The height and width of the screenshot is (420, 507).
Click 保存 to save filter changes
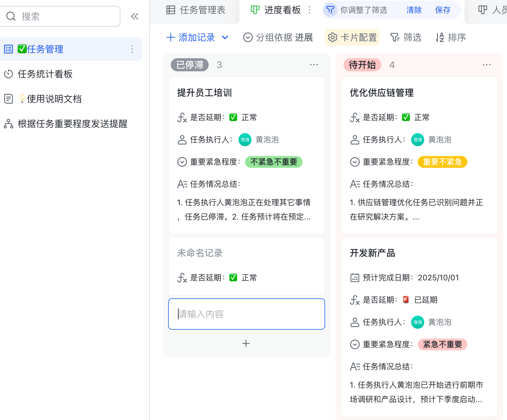(x=443, y=10)
